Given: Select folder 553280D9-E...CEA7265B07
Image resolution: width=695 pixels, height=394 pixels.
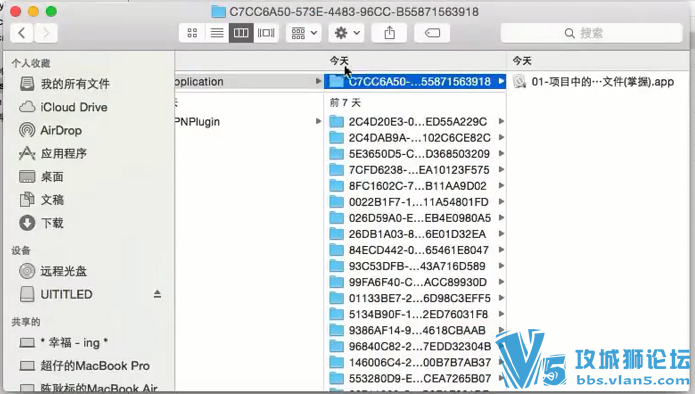Looking at the screenshot, I should pyautogui.click(x=415, y=378).
